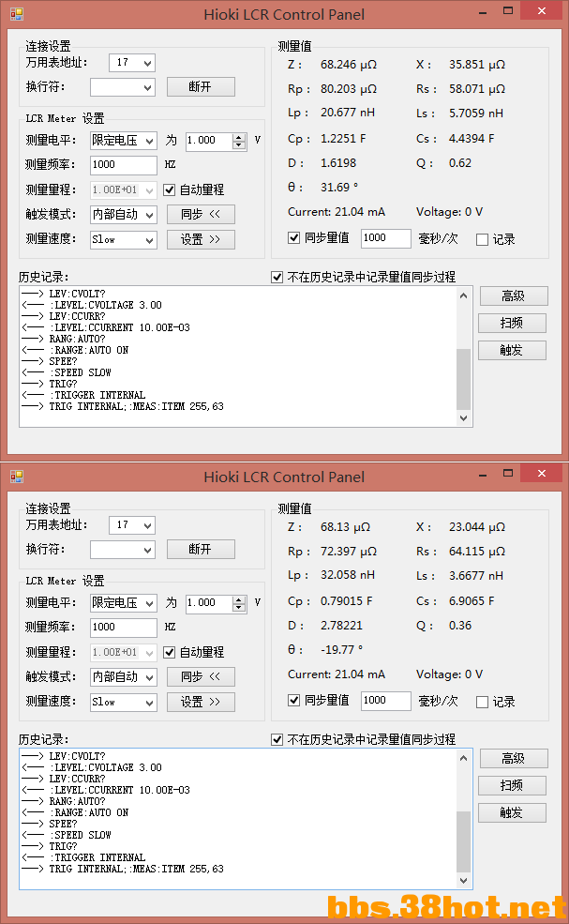Click 高级 button in bottom window
The image size is (569, 924).
click(x=514, y=758)
